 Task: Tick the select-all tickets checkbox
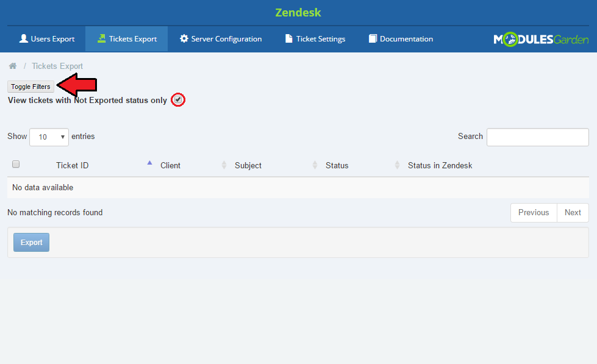click(x=16, y=164)
